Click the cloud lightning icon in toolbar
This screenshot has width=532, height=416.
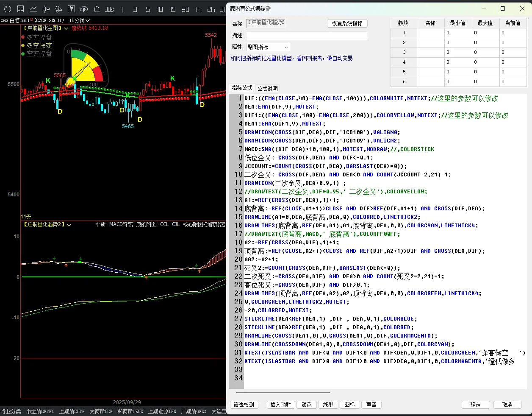tap(84, 9)
